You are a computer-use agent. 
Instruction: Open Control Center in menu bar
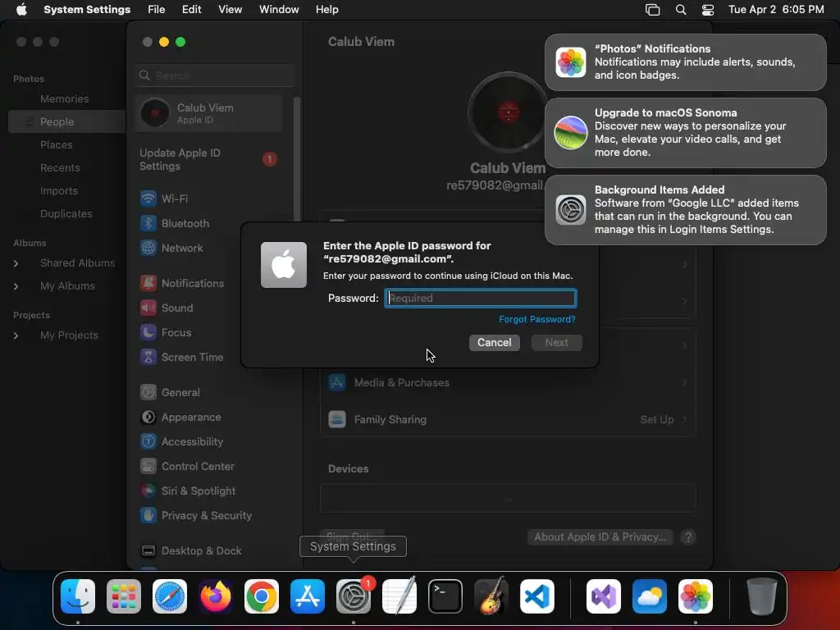point(708,10)
